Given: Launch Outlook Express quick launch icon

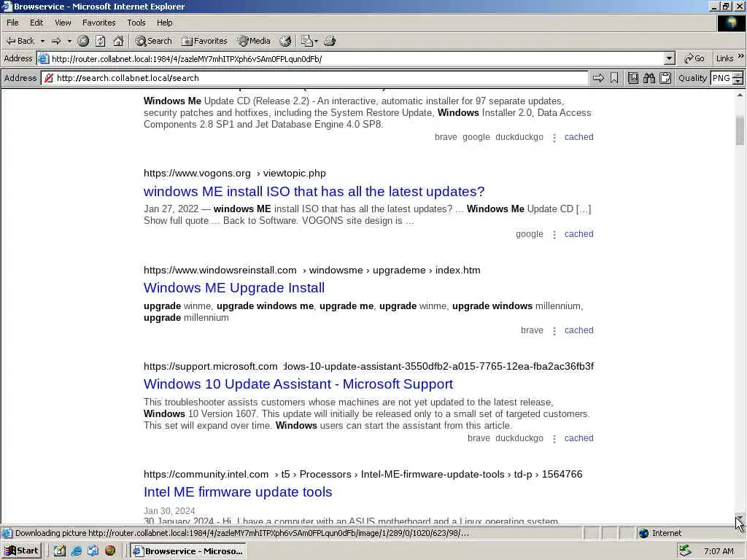Looking at the screenshot, I should tap(93, 551).
